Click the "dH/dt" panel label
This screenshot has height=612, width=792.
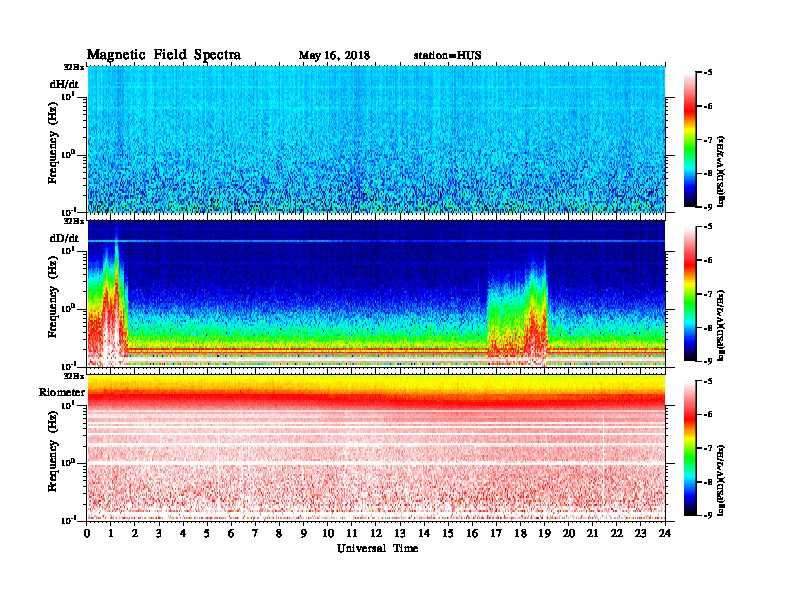click(64, 84)
